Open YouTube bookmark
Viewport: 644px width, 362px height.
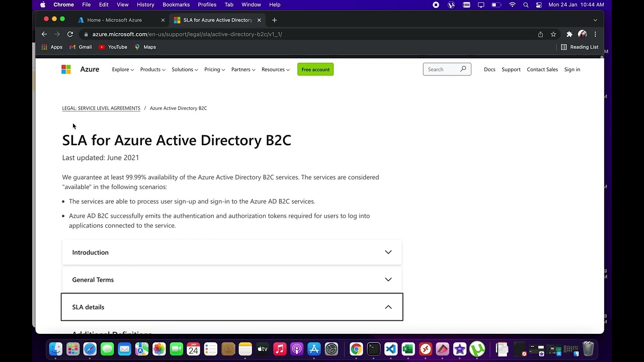tap(113, 47)
